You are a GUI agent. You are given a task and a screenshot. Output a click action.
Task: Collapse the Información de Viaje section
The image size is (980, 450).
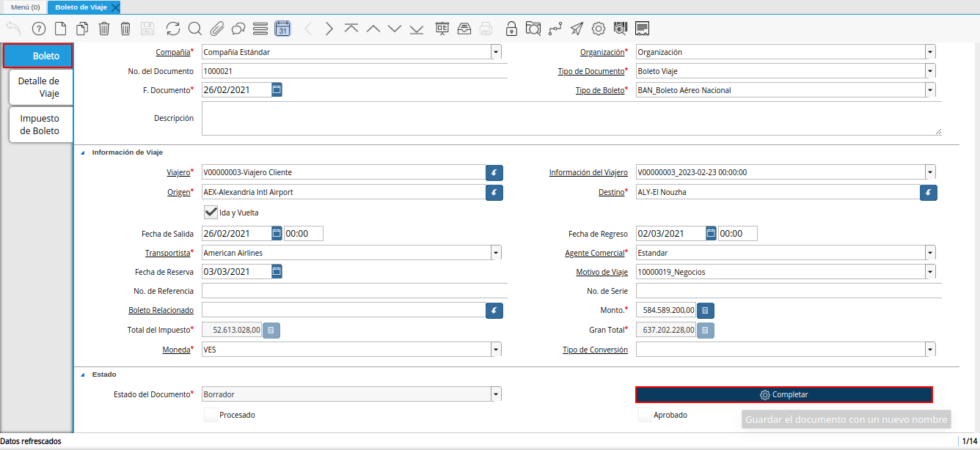click(x=82, y=152)
